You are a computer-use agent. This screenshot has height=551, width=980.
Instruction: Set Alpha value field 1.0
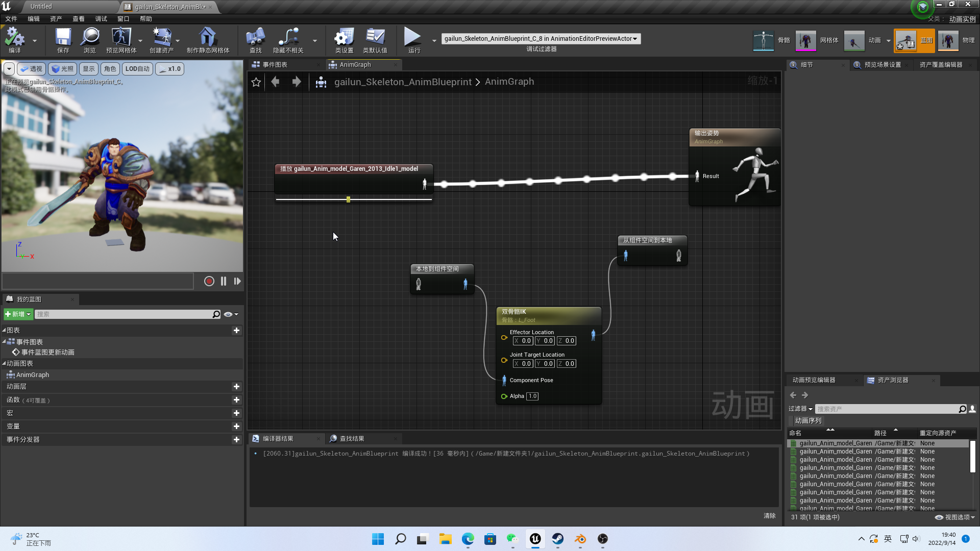click(x=532, y=396)
